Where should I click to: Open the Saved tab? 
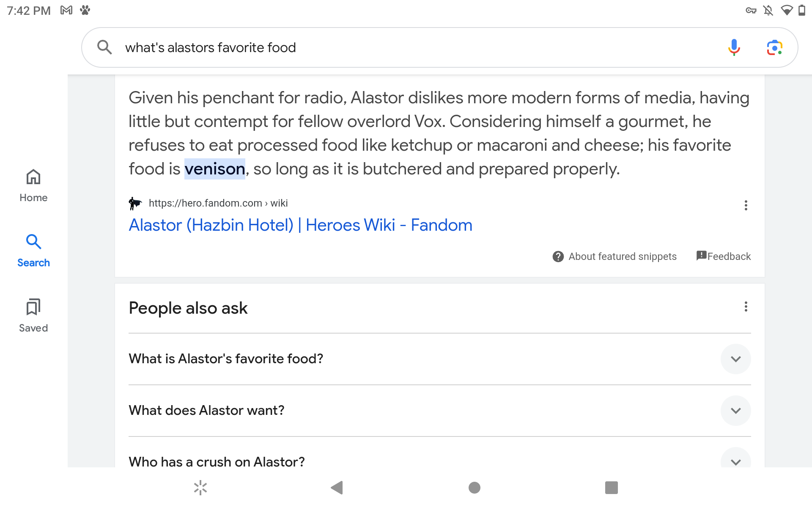pyautogui.click(x=33, y=316)
